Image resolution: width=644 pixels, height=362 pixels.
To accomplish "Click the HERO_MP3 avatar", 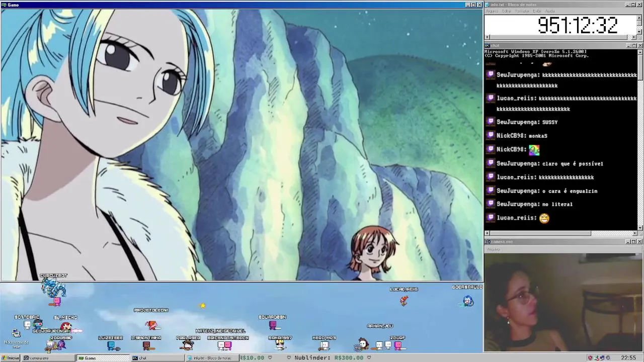I will [x=325, y=345].
